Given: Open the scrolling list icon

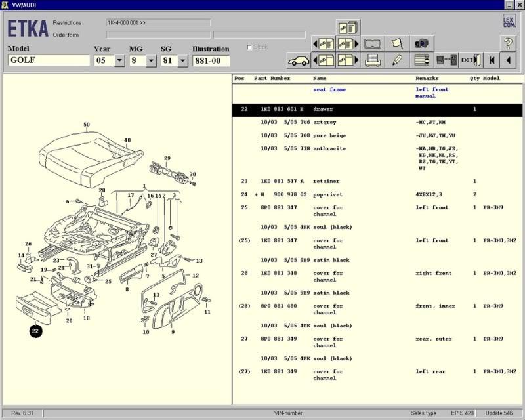Looking at the screenshot, I should point(421,60).
